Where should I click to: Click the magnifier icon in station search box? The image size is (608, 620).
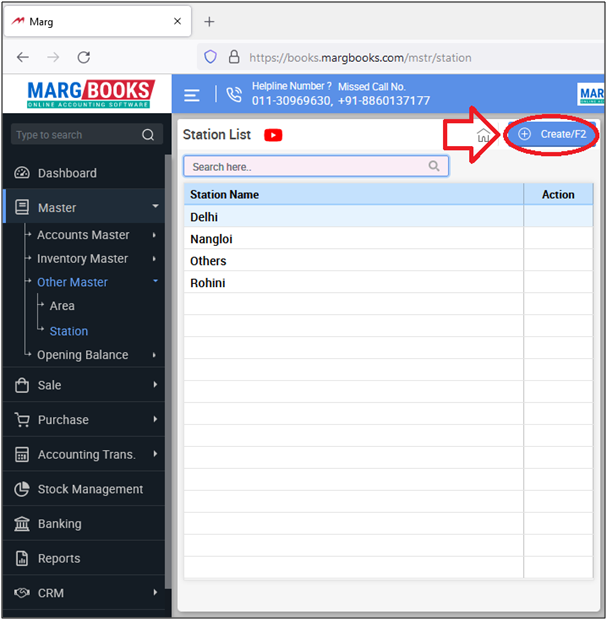434,166
